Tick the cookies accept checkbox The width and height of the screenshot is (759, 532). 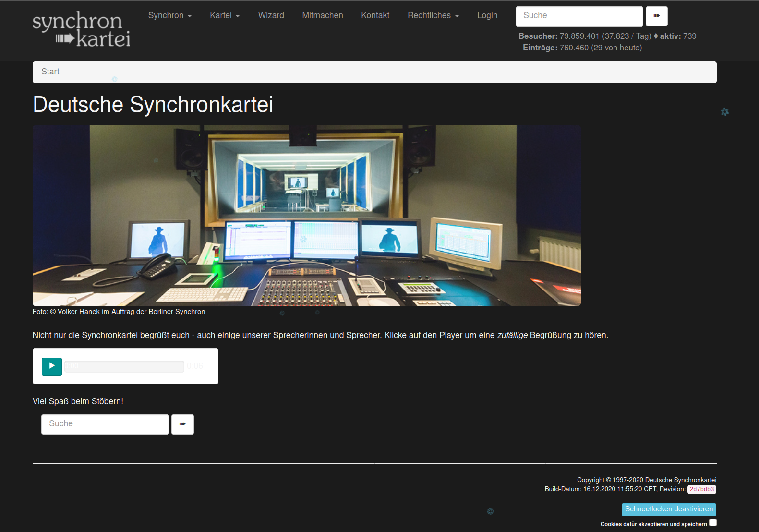(713, 523)
